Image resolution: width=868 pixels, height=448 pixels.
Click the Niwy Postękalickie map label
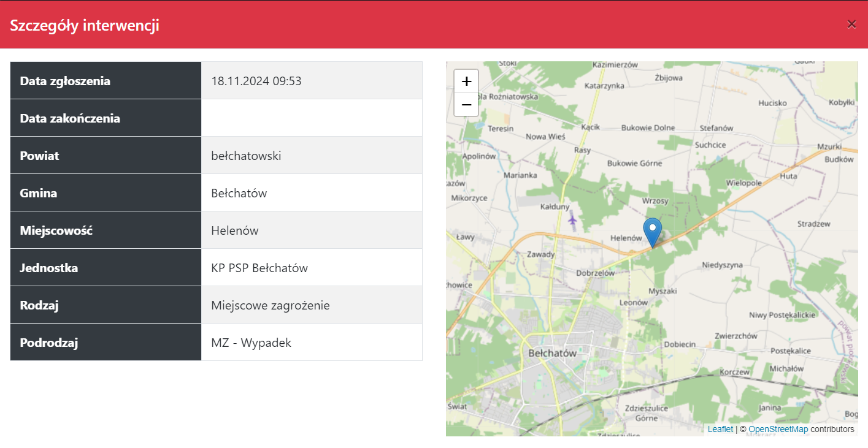click(x=782, y=314)
